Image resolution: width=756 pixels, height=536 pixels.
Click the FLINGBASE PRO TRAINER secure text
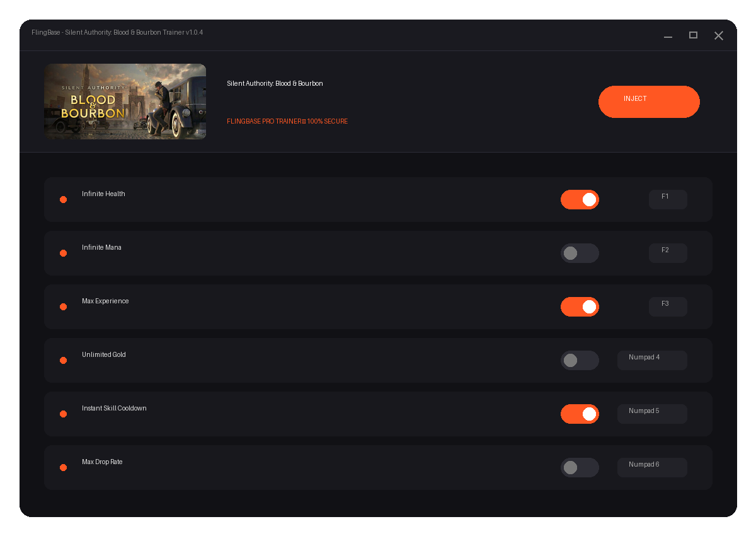tap(287, 121)
